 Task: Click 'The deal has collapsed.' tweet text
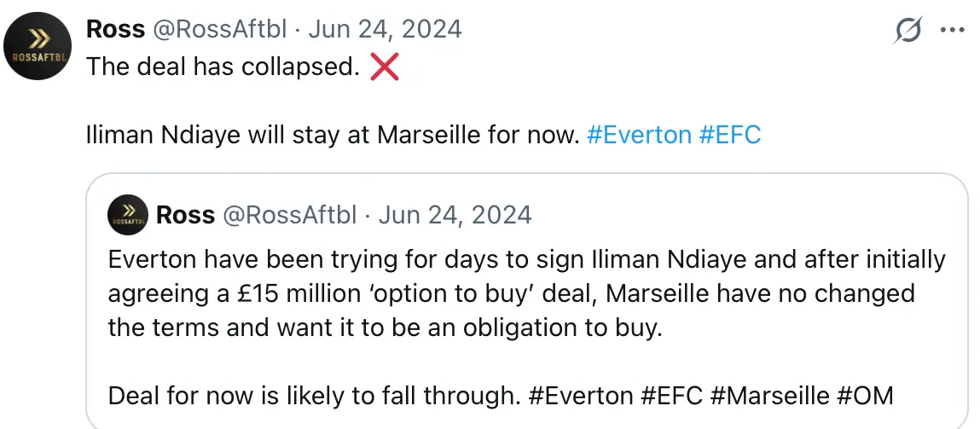(x=222, y=67)
